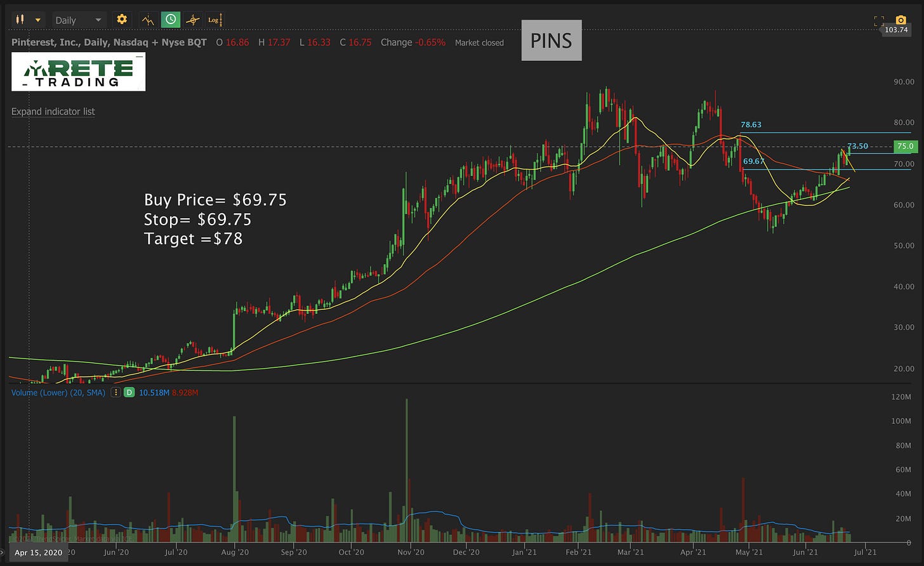Screen dimensions: 924x566
Task: Click the 10.518M volume value
Action: click(154, 393)
